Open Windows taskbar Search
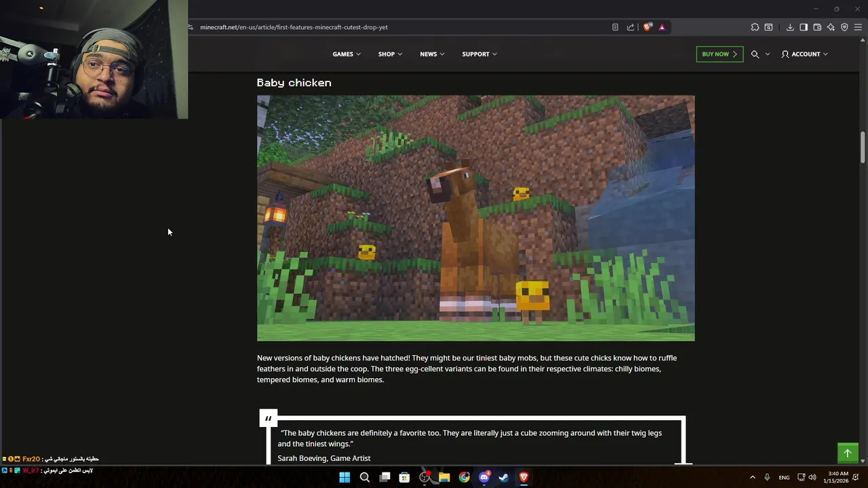The height and width of the screenshot is (488, 868). [x=365, y=477]
